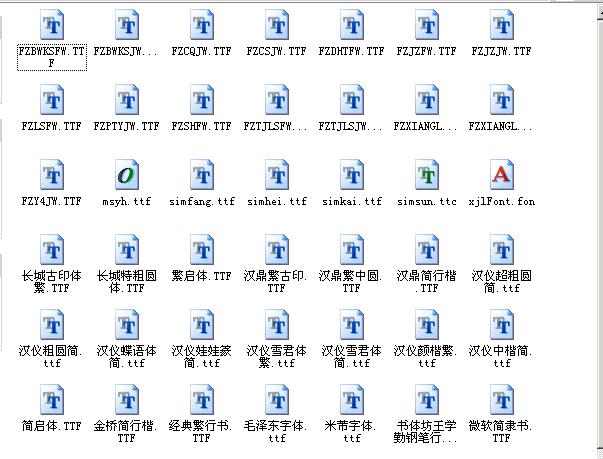The height and width of the screenshot is (459, 603).
Task: Click the 汉仪中楷简.ttf file name
Action: 501,357
